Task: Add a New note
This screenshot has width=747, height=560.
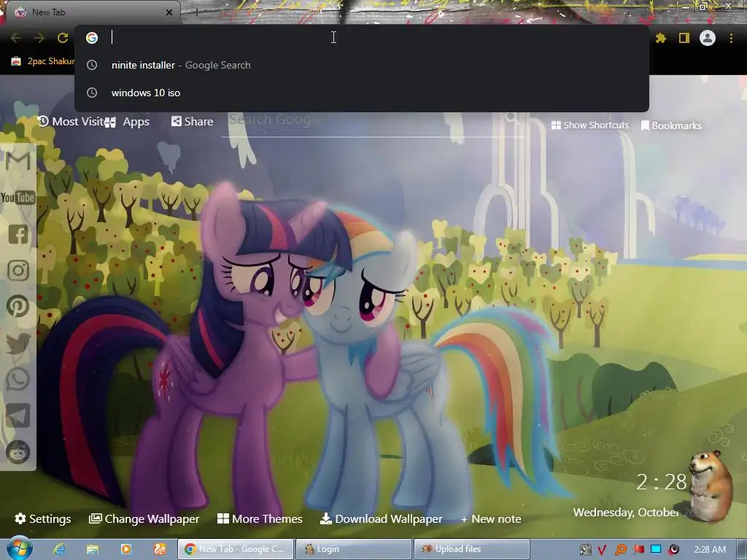Action: coord(491,518)
